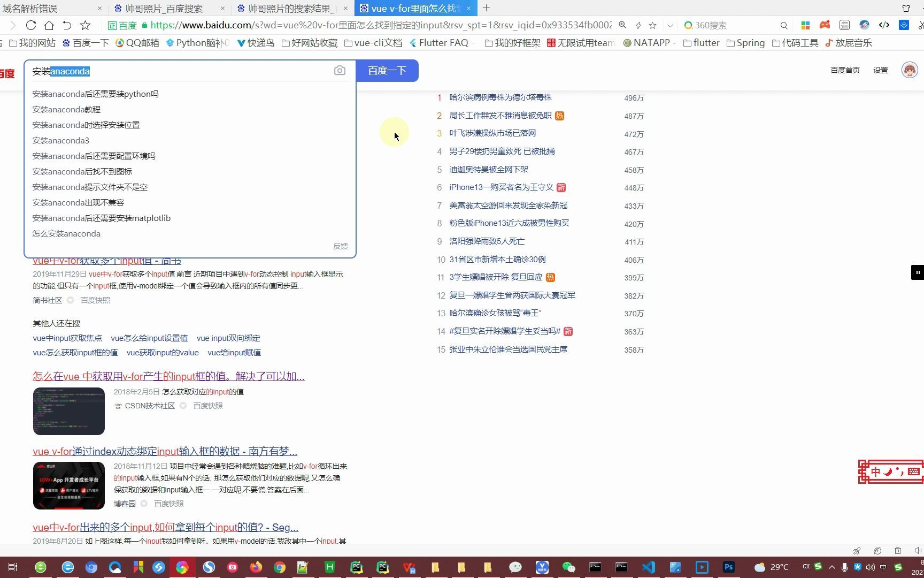This screenshot has height=578, width=924.
Task: Open Photoshop from the taskbar
Action: coord(728,567)
